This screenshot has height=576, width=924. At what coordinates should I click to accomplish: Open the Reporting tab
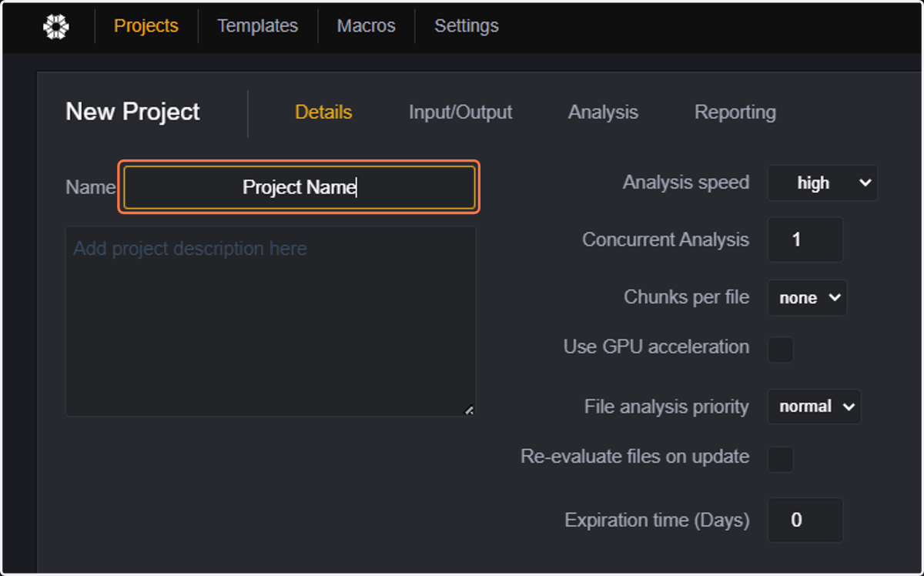735,112
